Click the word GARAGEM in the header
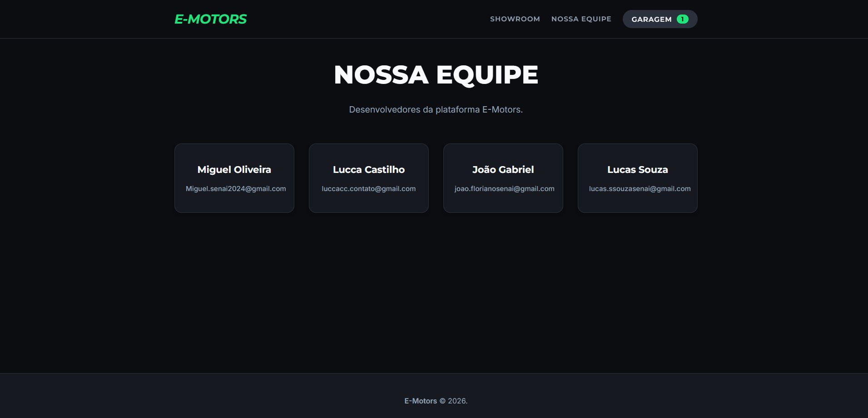 [651, 19]
